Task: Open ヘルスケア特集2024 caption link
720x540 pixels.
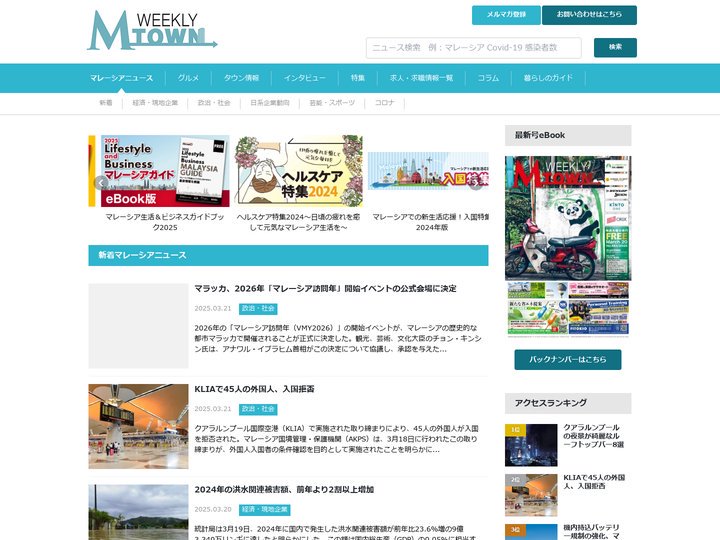Action: click(x=298, y=222)
